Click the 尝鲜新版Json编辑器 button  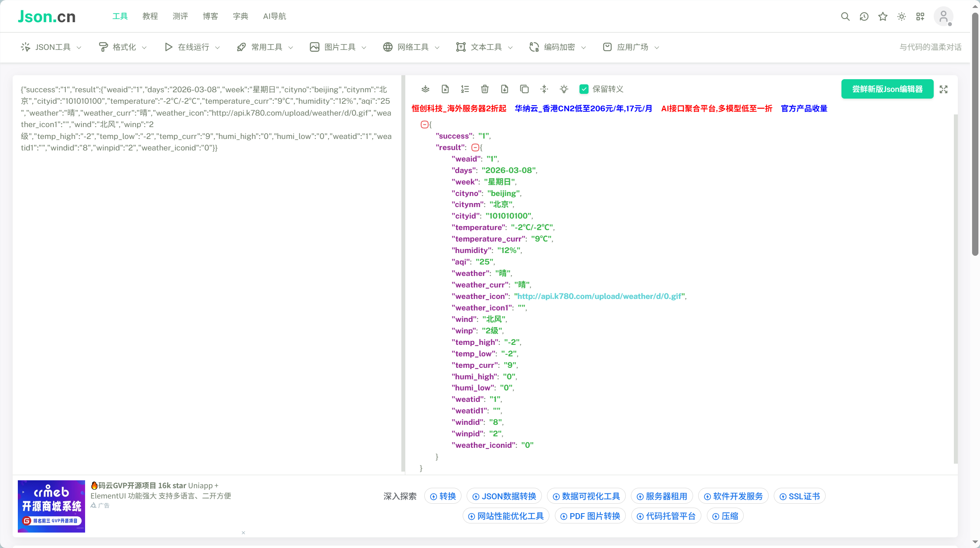click(887, 89)
